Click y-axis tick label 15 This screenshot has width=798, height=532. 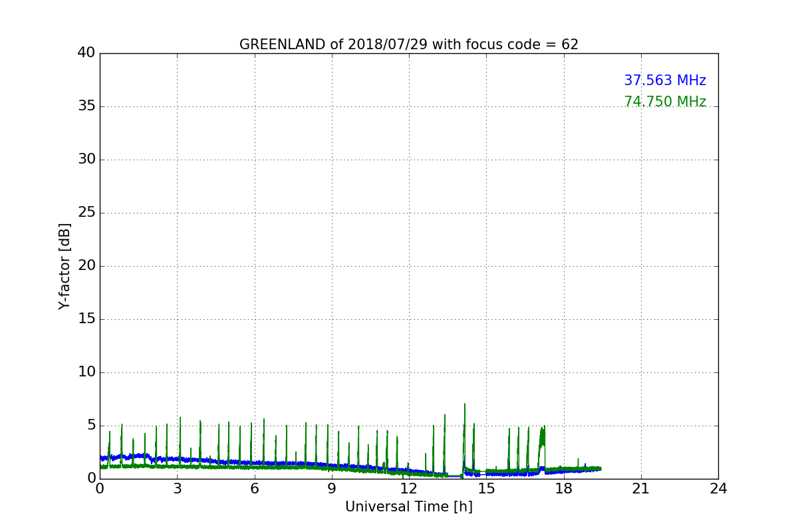pyautogui.click(x=86, y=319)
